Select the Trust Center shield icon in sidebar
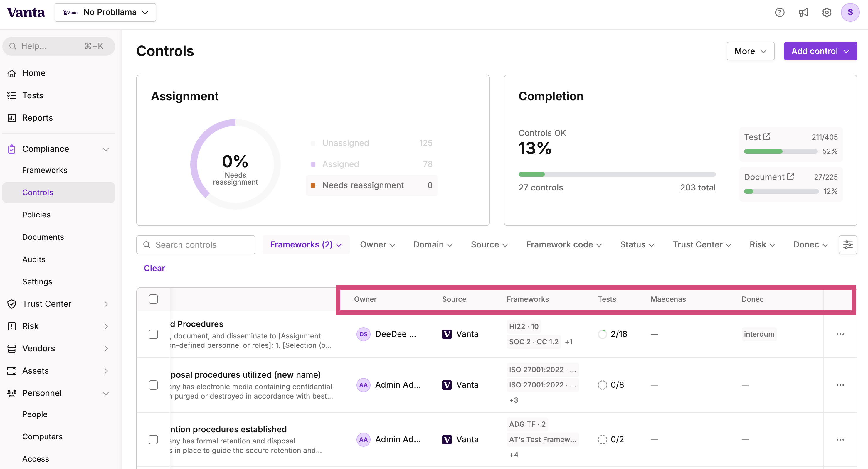This screenshot has width=868, height=469. click(x=12, y=304)
